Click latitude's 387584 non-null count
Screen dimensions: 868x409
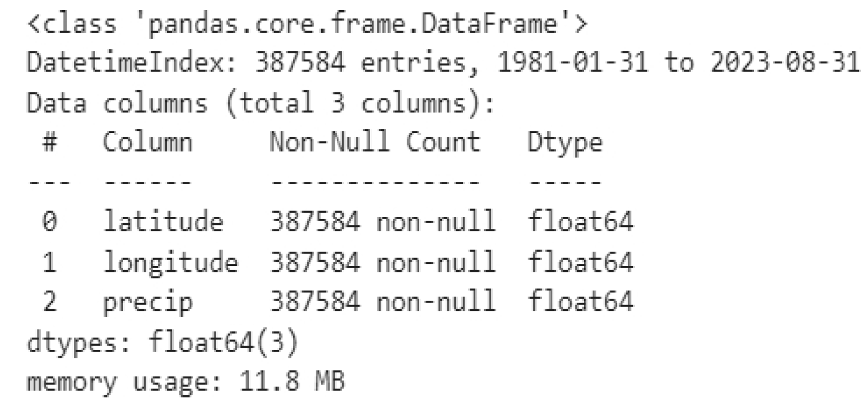[x=383, y=222]
